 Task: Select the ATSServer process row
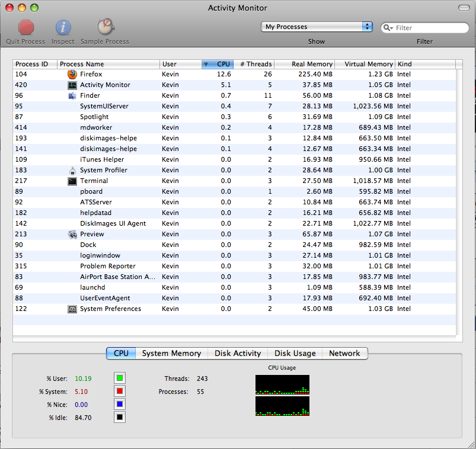[234, 202]
